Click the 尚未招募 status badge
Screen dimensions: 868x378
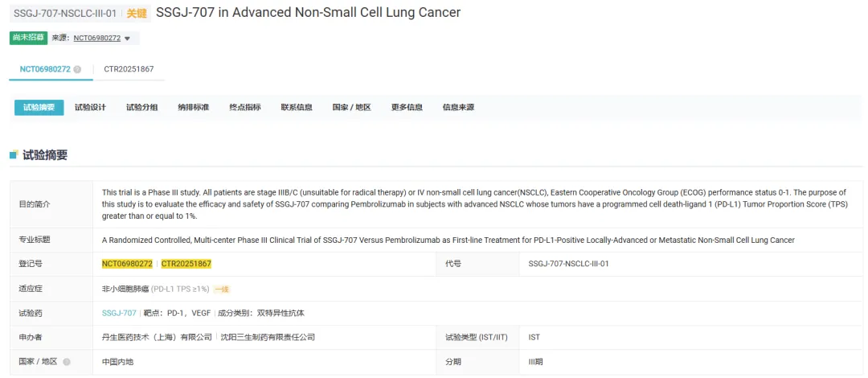(28, 38)
